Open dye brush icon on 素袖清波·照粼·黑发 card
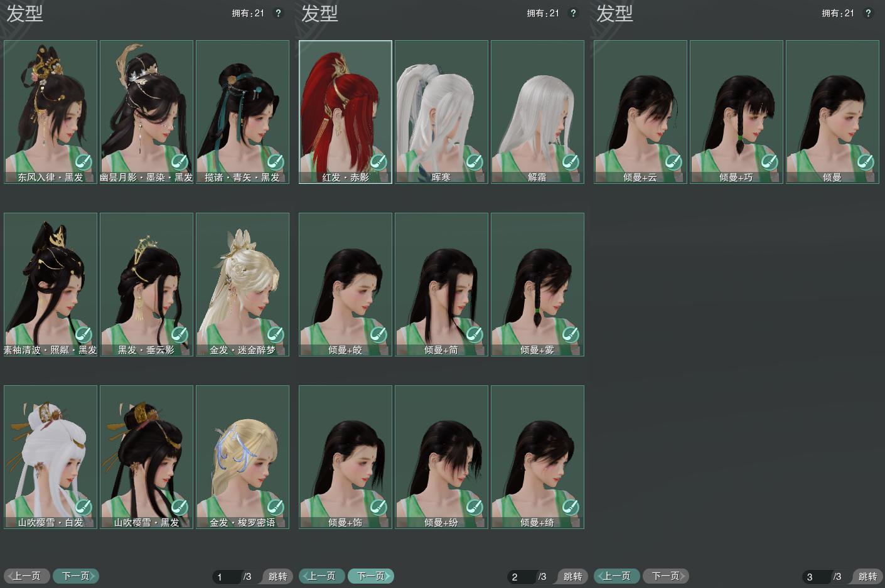885x588 pixels. pos(83,334)
